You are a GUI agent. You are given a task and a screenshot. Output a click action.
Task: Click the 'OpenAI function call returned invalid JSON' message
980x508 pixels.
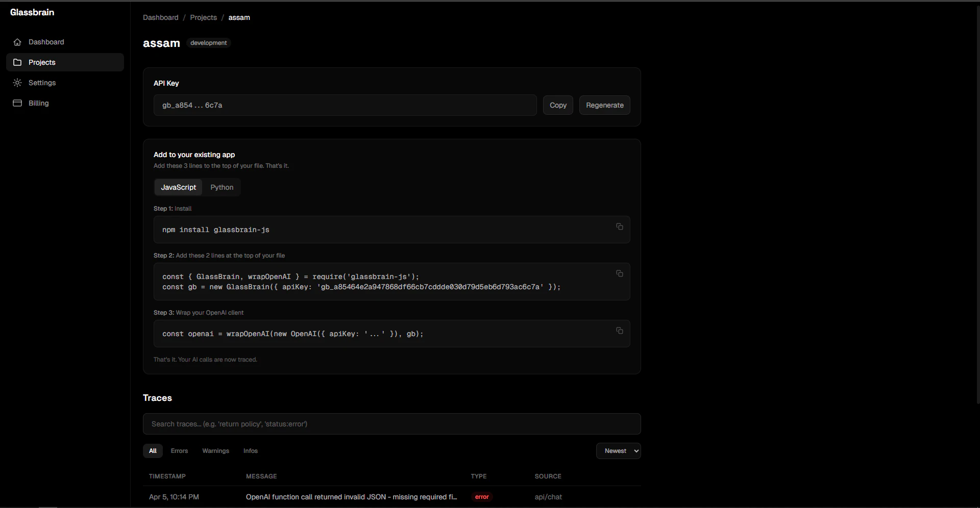pos(351,497)
